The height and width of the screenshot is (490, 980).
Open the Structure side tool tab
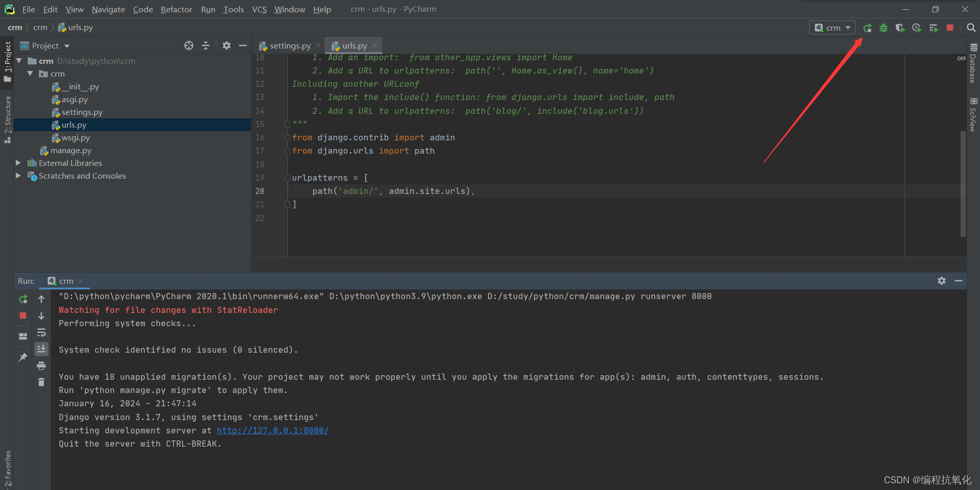tap(7, 118)
